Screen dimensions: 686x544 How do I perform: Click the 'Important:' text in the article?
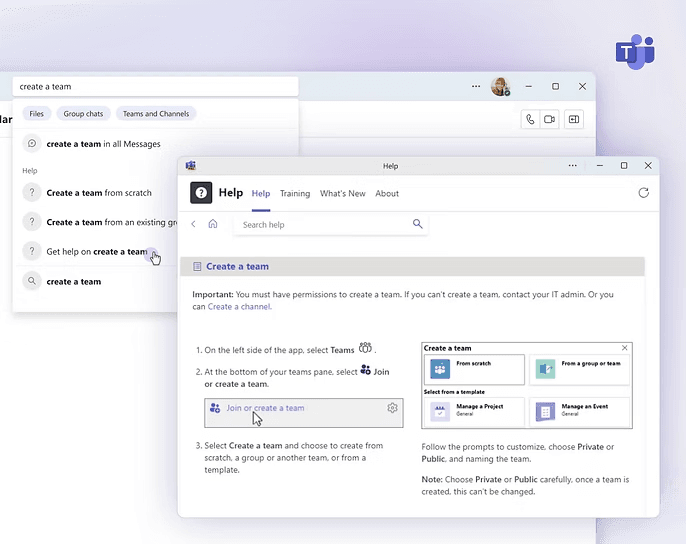pos(213,295)
